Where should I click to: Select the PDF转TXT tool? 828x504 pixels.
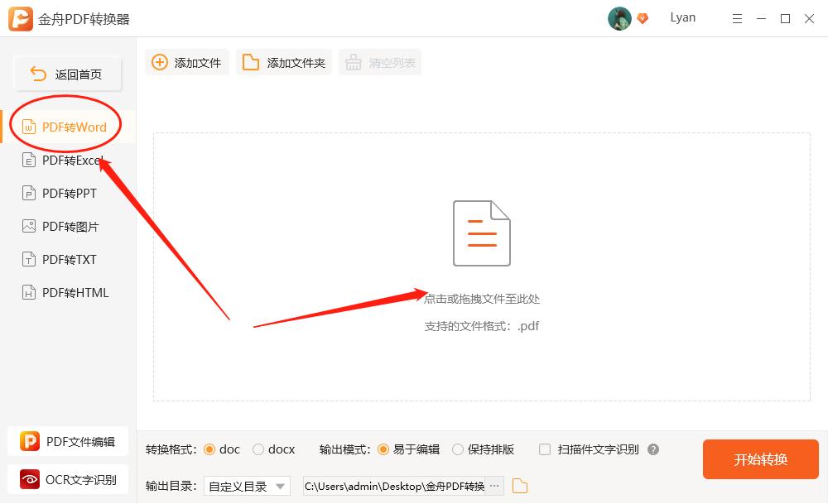(x=66, y=259)
